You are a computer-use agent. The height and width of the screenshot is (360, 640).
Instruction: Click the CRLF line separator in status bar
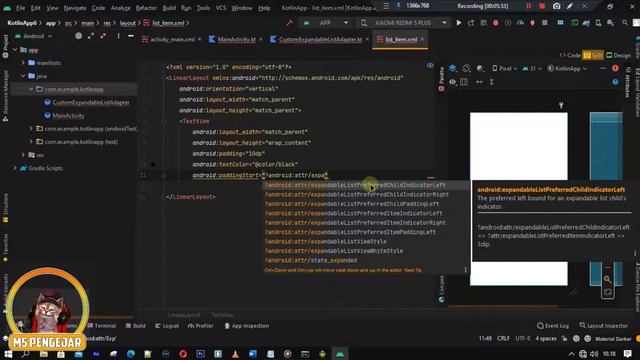(503, 338)
